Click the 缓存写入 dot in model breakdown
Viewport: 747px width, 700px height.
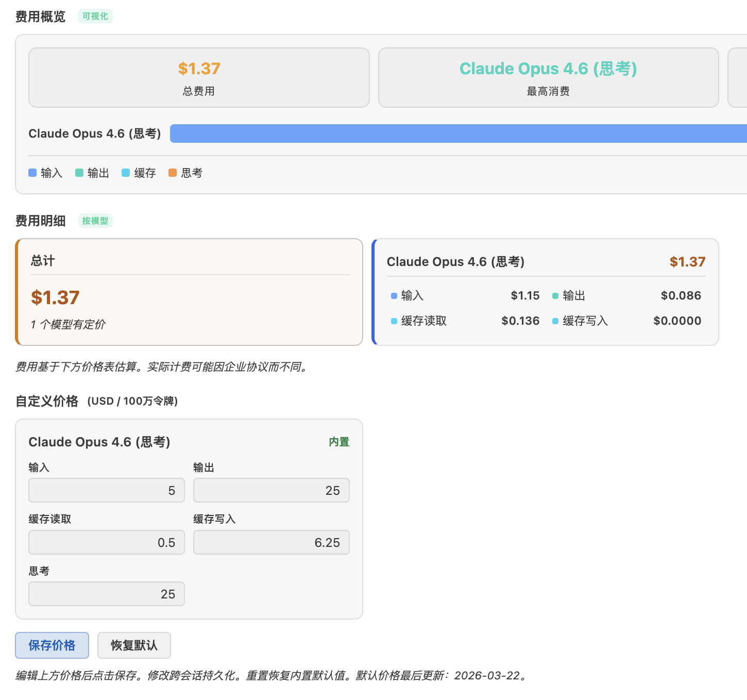point(555,321)
